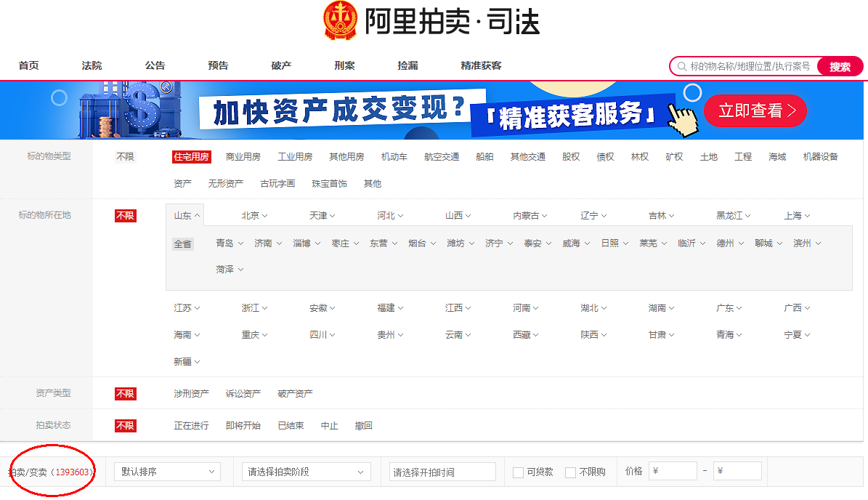Viewport: 868px width, 500px height.
Task: Open the 预告 navigation tab
Action: click(x=218, y=65)
